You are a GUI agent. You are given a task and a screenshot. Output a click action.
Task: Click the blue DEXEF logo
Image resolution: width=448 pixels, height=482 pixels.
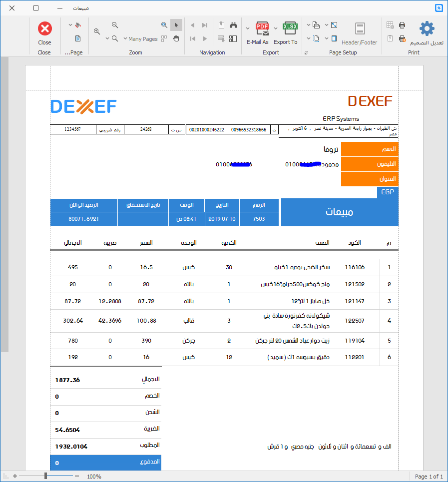tap(83, 107)
